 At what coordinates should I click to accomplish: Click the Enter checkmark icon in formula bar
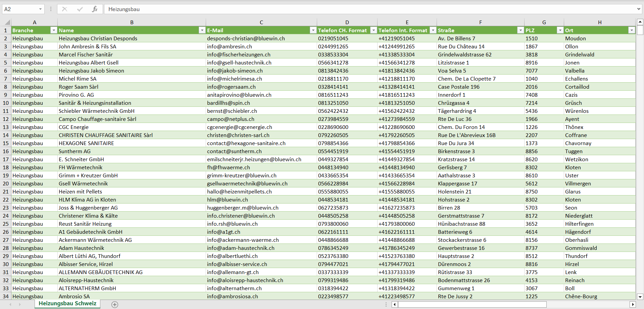(x=80, y=9)
